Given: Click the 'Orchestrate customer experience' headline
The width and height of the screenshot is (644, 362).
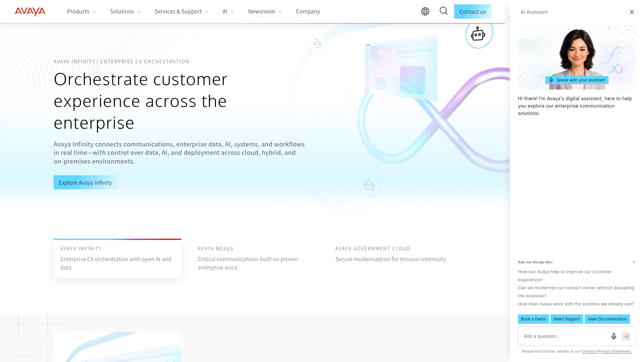Looking at the screenshot, I should pyautogui.click(x=141, y=101).
